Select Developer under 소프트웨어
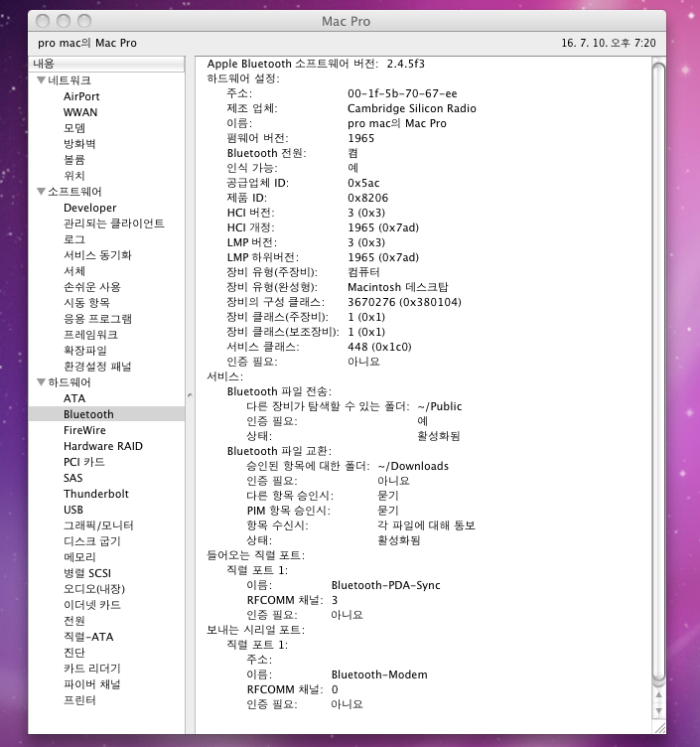 coord(89,208)
